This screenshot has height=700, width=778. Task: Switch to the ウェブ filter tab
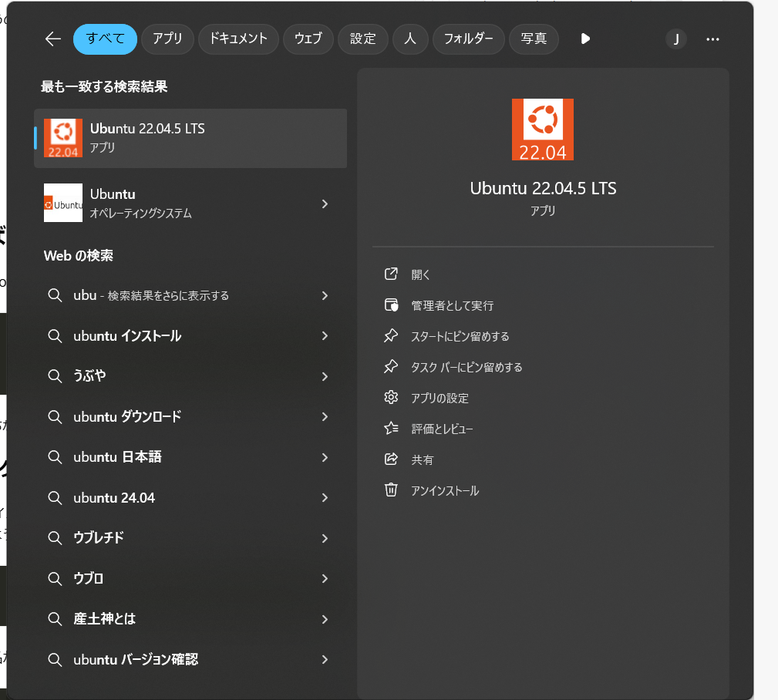(x=308, y=39)
